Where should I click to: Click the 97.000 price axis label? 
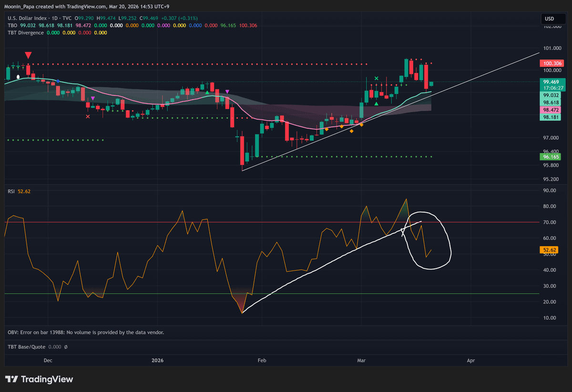click(551, 138)
